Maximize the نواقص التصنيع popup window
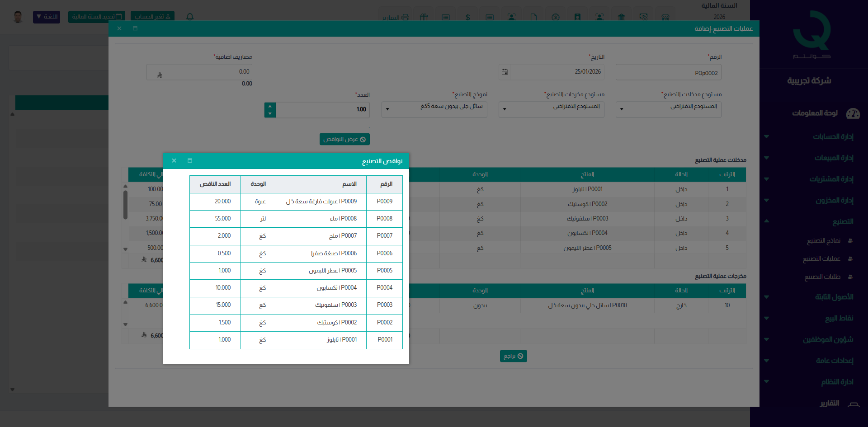Image resolution: width=868 pixels, height=427 pixels. [x=190, y=161]
